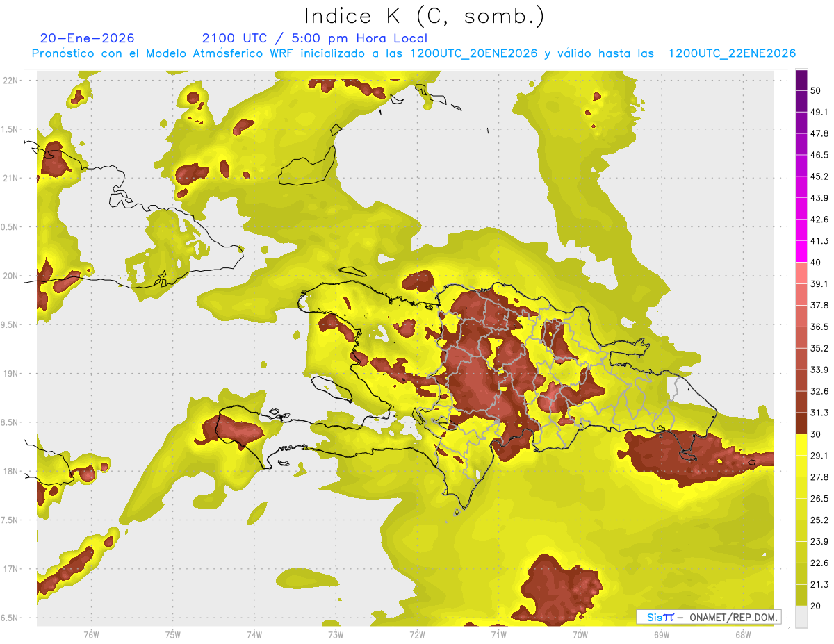Click the magenta legend swatch between 40 and 41.3
Image resolution: width=834 pixels, height=644 pixels.
(x=802, y=252)
